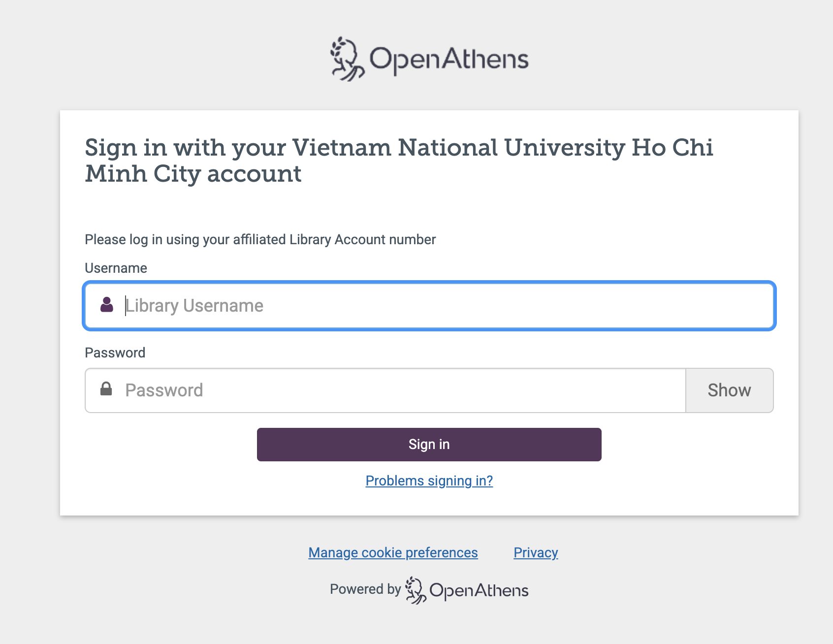Toggle password visibility with Show button

click(x=729, y=390)
